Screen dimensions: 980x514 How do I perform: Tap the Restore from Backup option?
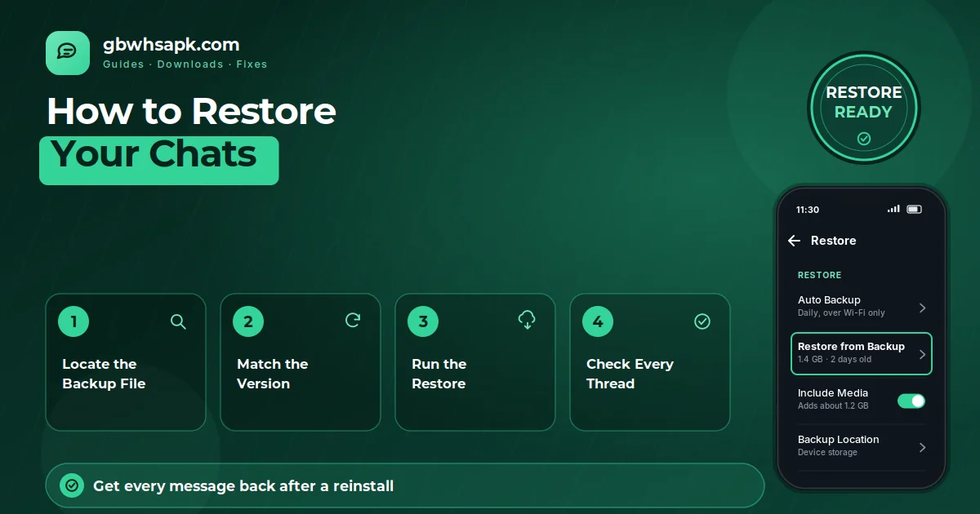click(x=862, y=353)
